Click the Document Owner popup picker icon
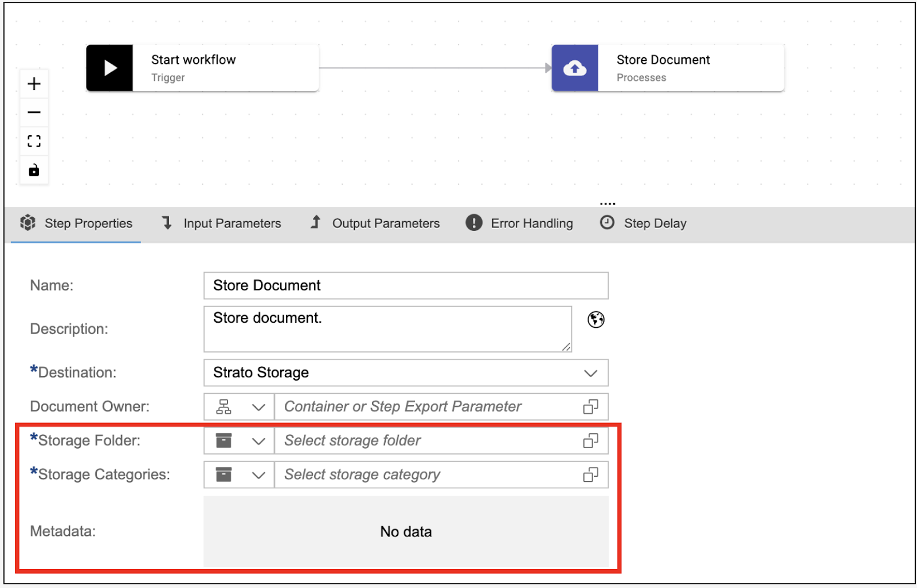 click(590, 407)
